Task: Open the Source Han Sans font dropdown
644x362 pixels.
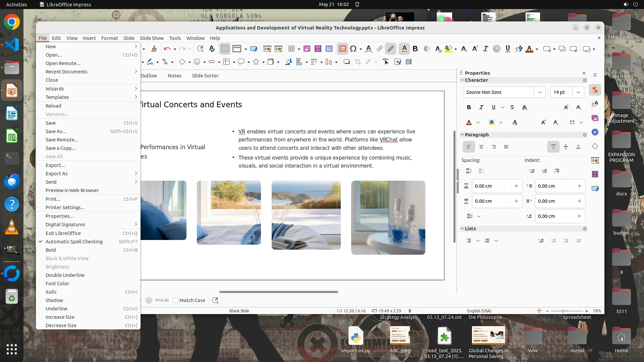Action: point(539,92)
